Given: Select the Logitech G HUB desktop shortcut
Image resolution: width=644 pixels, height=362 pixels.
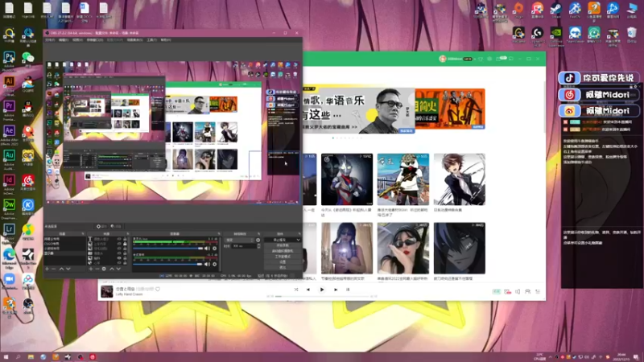Looking at the screenshot, I should pos(538,32).
